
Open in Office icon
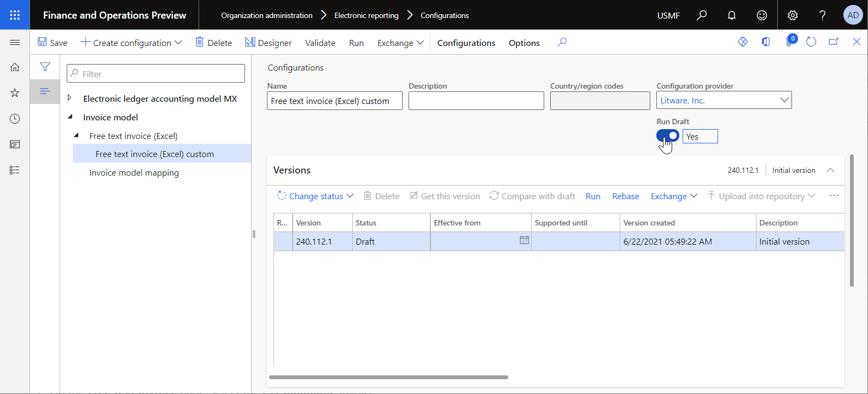pyautogui.click(x=766, y=42)
